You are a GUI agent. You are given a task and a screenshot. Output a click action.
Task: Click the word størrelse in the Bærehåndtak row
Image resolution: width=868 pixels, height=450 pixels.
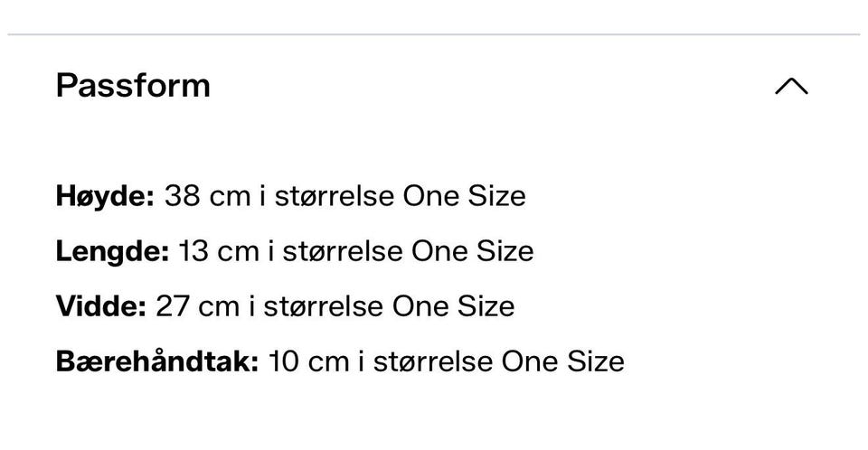(433, 362)
